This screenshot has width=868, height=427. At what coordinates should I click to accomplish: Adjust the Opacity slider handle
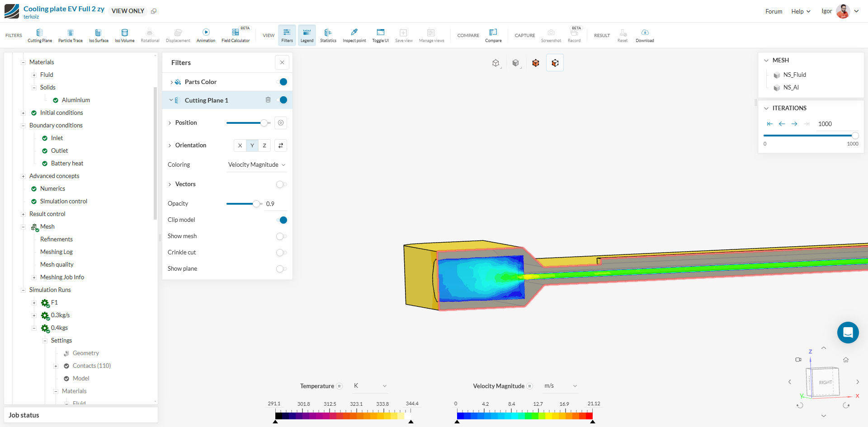click(256, 204)
